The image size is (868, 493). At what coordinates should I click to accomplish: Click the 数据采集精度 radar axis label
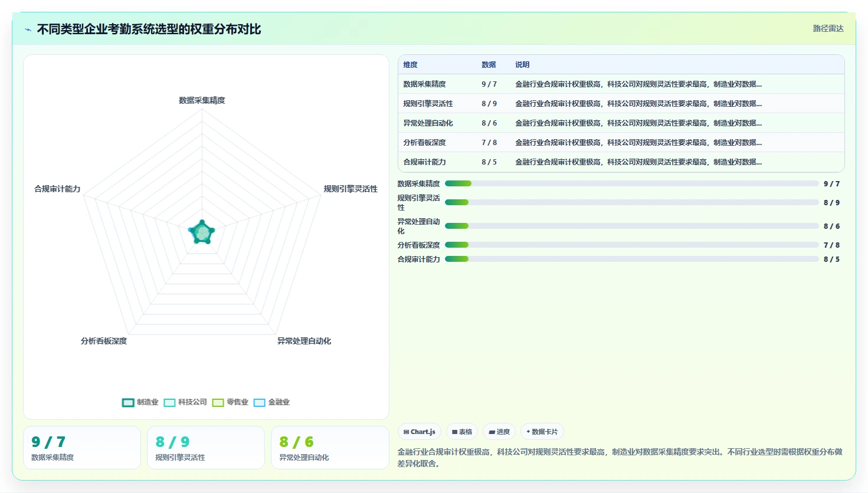pos(202,100)
